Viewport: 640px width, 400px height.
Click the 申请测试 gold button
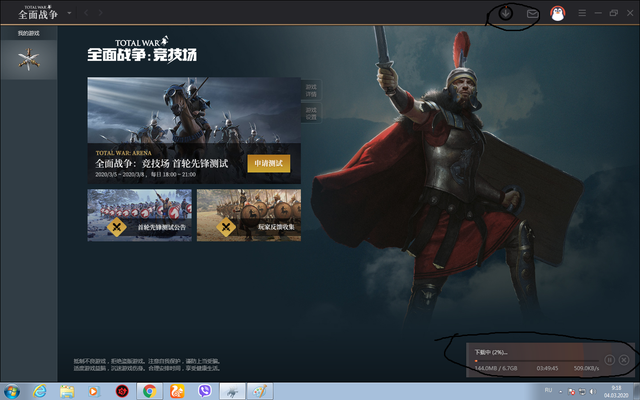[269, 163]
